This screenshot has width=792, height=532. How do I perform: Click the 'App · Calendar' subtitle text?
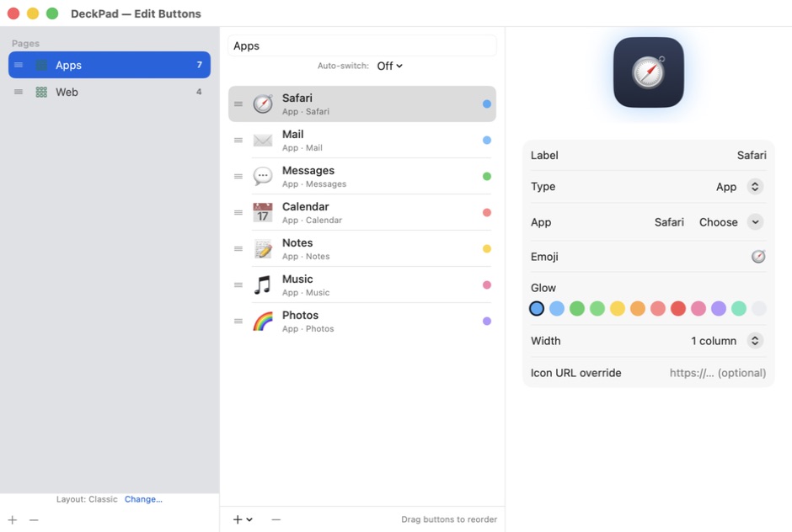(312, 220)
